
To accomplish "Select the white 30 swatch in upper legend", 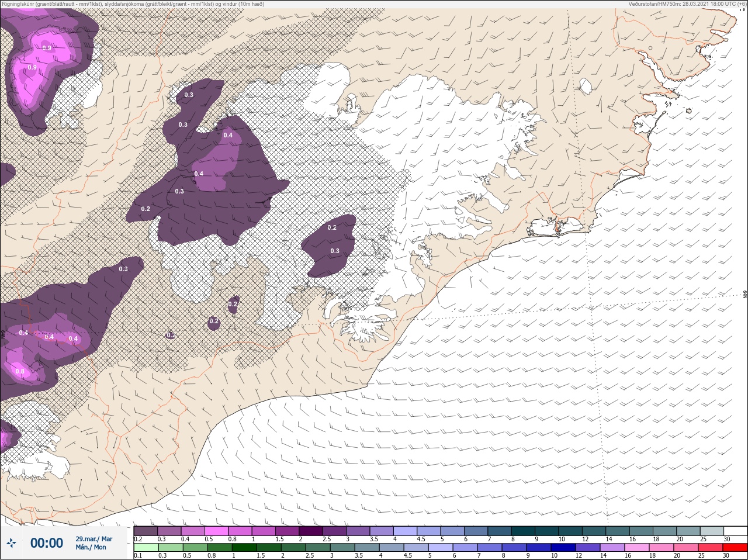I will tap(736, 531).
